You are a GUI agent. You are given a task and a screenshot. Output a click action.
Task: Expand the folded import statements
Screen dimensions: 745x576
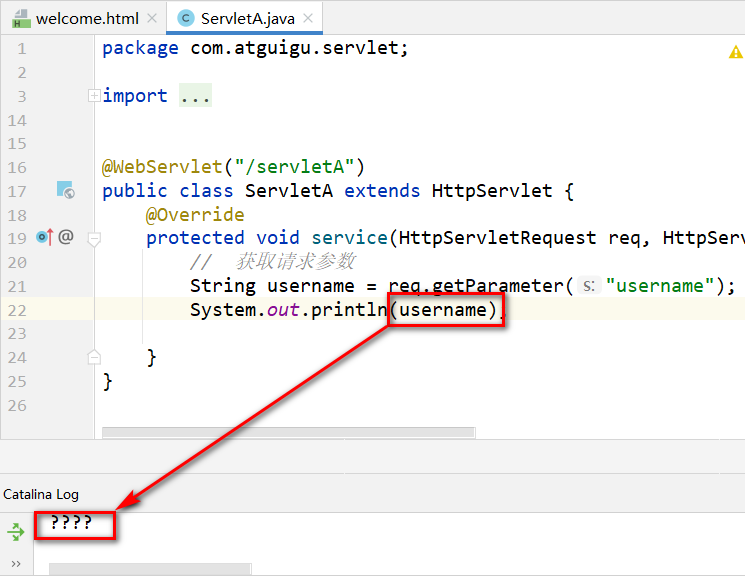[x=94, y=96]
